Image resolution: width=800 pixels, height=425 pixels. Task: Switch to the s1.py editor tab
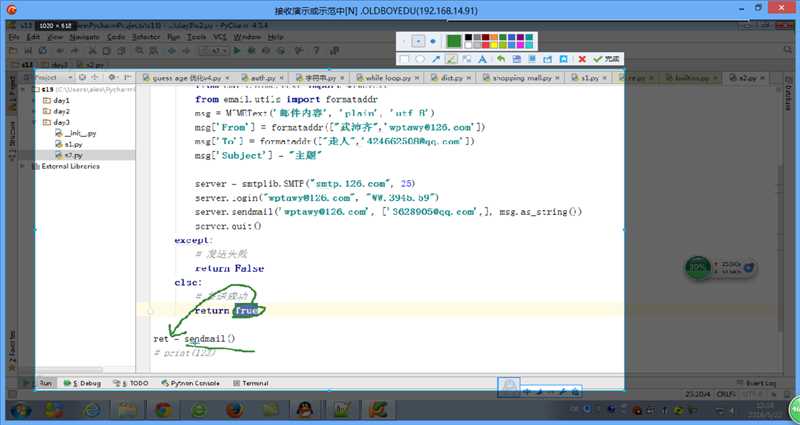tap(590, 78)
